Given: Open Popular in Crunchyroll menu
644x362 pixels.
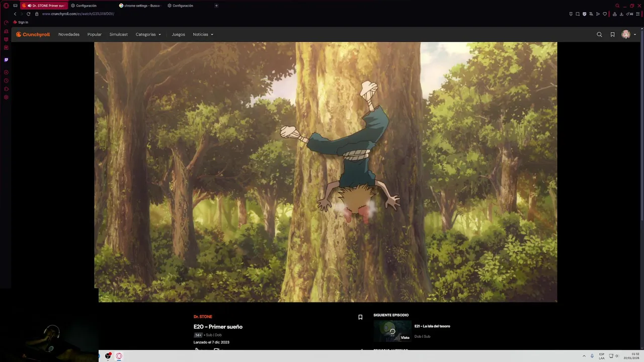Looking at the screenshot, I should click(x=95, y=35).
